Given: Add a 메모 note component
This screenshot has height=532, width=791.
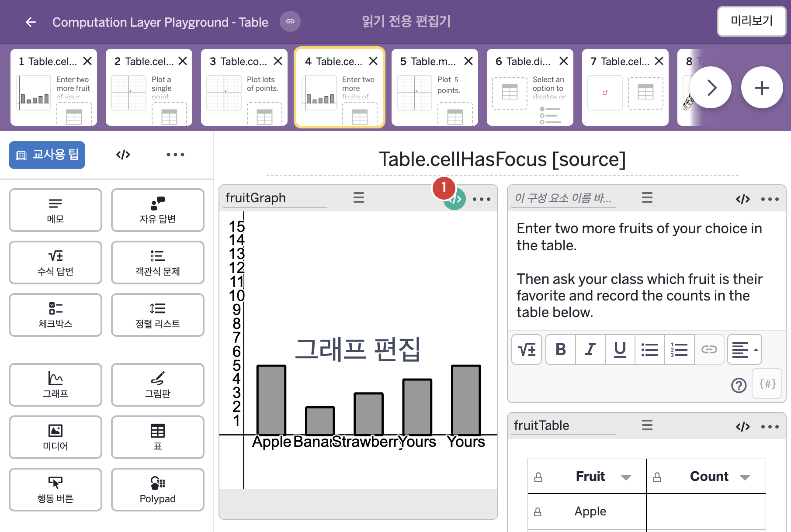Looking at the screenshot, I should point(56,210).
